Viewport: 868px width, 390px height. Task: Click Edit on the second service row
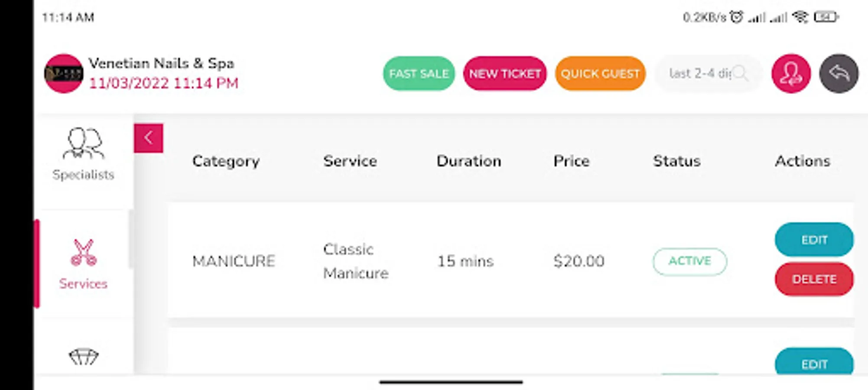[x=814, y=363]
